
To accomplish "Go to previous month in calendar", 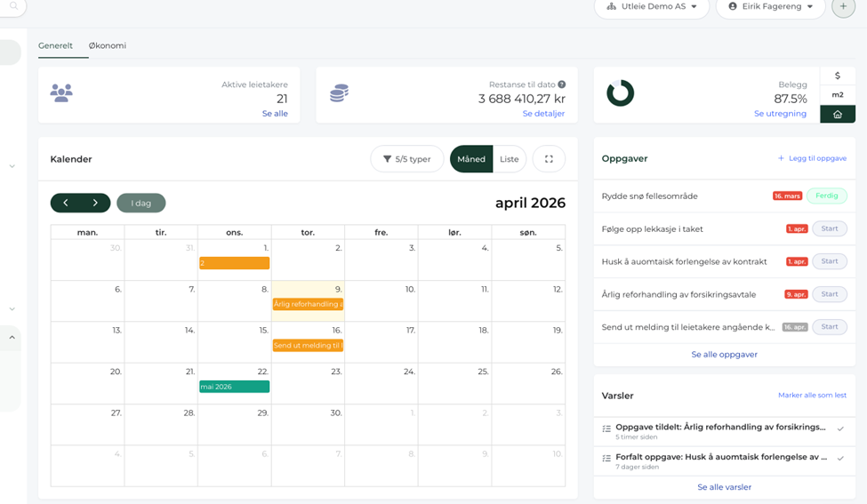I will (x=66, y=203).
